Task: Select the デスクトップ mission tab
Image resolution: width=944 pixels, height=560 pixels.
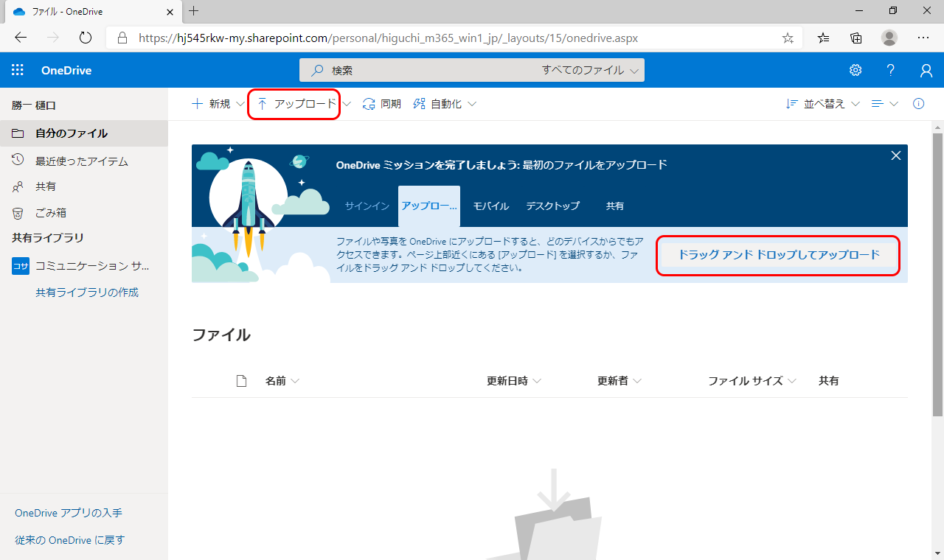Action: (552, 206)
